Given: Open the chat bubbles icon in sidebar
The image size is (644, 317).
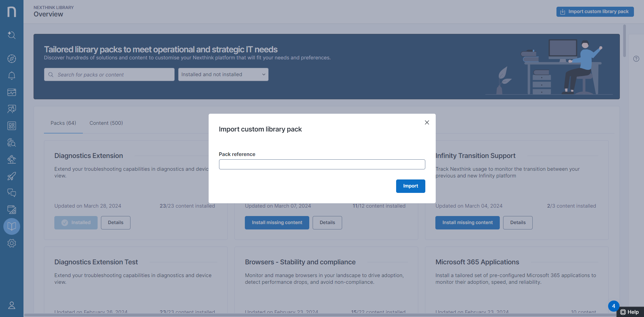Looking at the screenshot, I should click(x=12, y=193).
